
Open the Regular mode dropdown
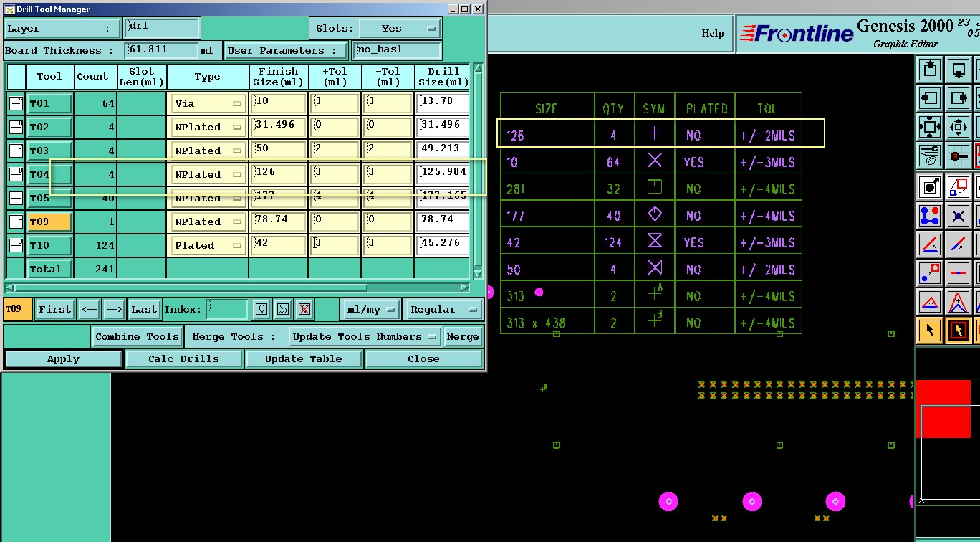(443, 310)
